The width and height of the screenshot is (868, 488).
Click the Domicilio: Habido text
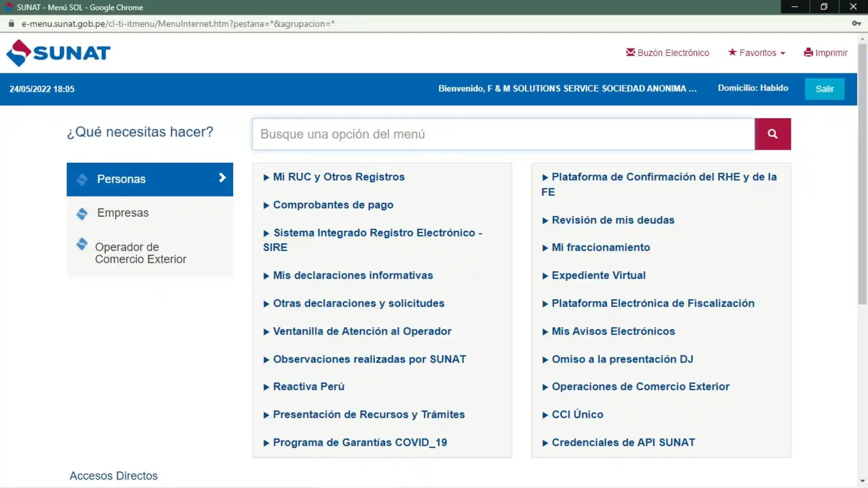753,88
